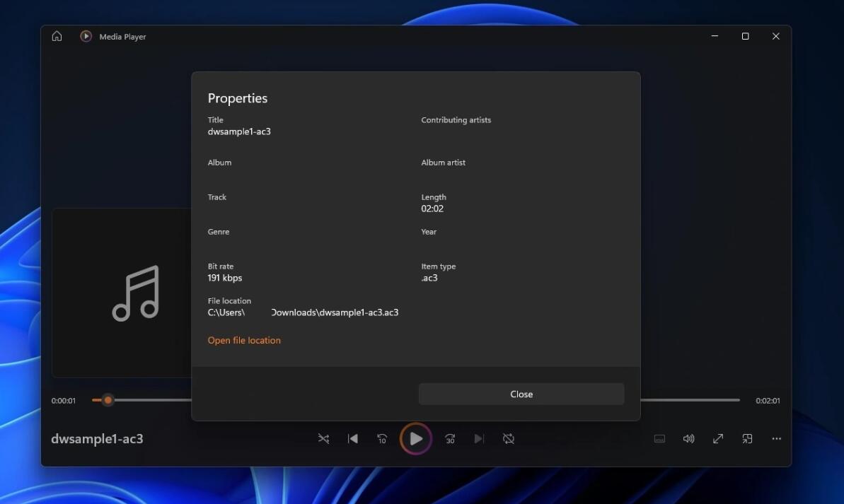Screen dimensions: 844x504
Task: Maximize the Media Player window
Action: (745, 37)
